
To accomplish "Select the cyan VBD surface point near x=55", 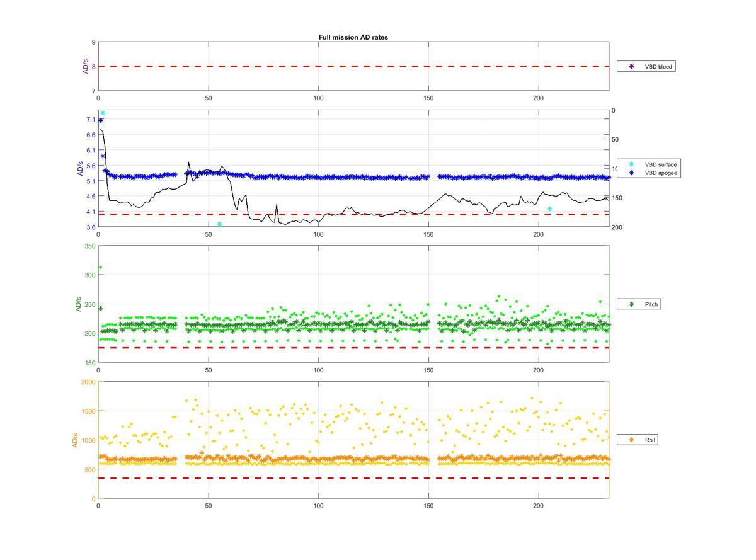I will [219, 224].
